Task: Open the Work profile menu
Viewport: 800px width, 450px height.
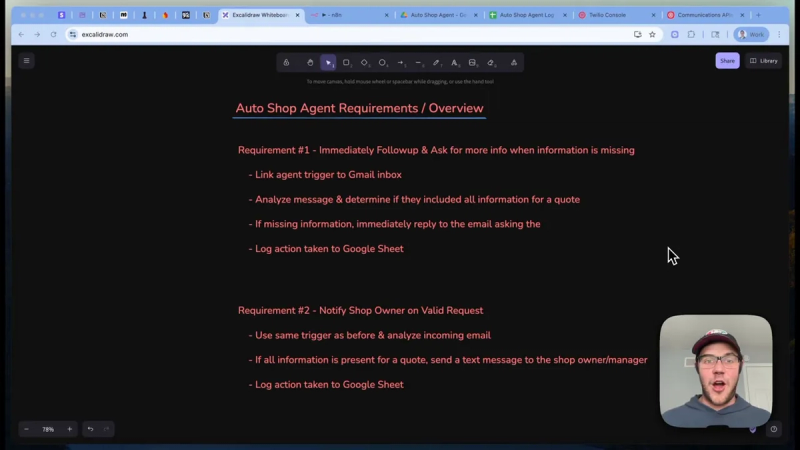Action: [x=751, y=34]
